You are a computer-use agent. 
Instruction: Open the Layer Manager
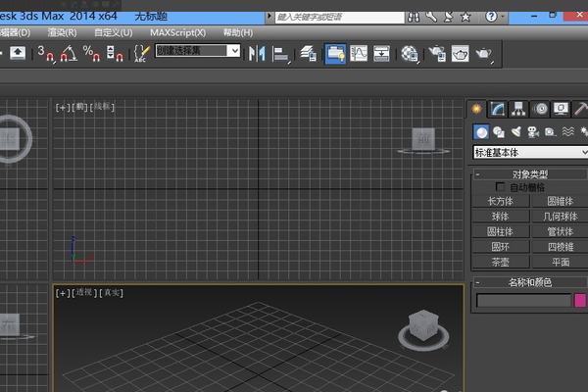[309, 54]
